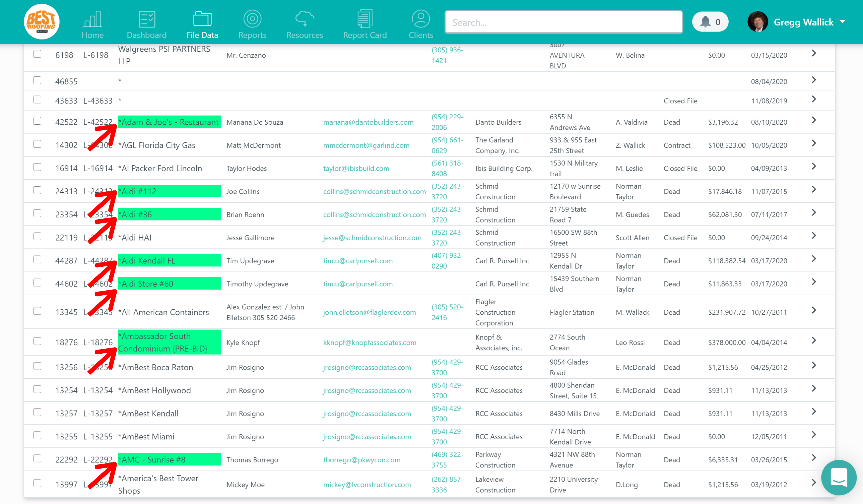Call phone link (262) 857-3336

[x=447, y=485]
